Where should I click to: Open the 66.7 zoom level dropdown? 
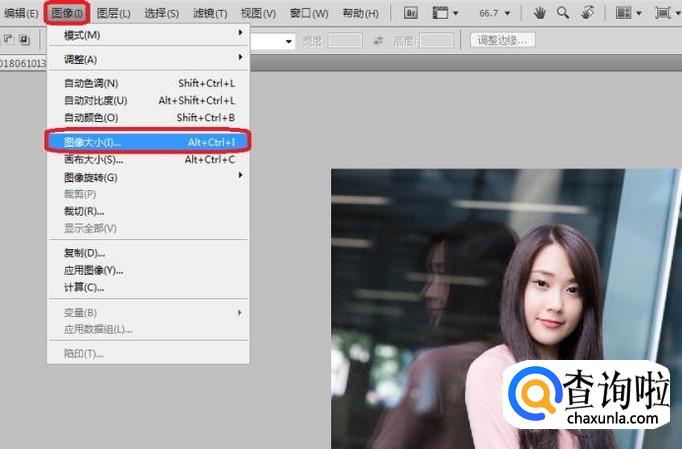494,13
